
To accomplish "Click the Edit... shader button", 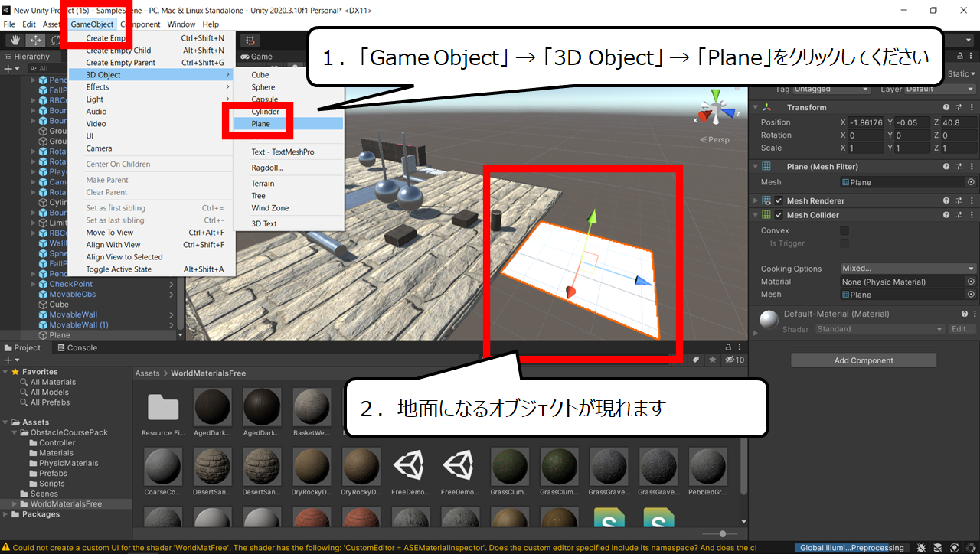I will coord(962,329).
